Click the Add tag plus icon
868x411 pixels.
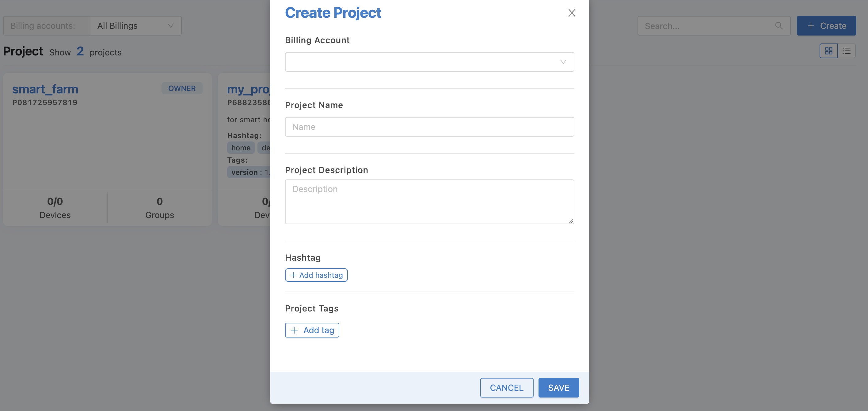coord(293,330)
